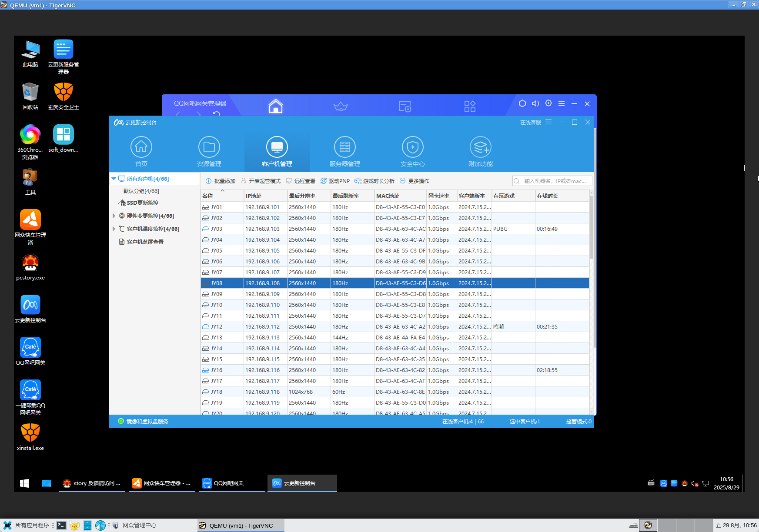Open 附加功能 additional features icon
The height and width of the screenshot is (532, 759).
[x=481, y=147]
